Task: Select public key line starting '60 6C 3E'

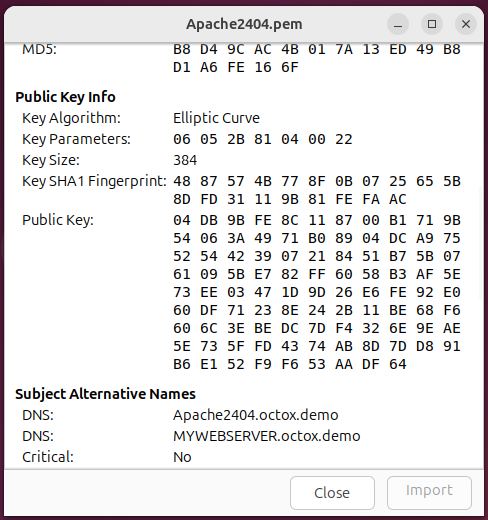Action: tap(317, 328)
